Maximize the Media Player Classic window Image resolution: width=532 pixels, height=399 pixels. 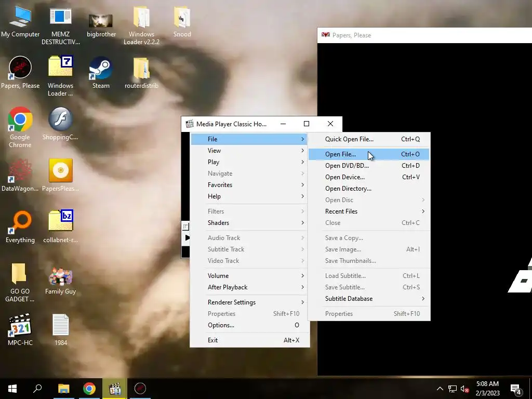coord(307,124)
